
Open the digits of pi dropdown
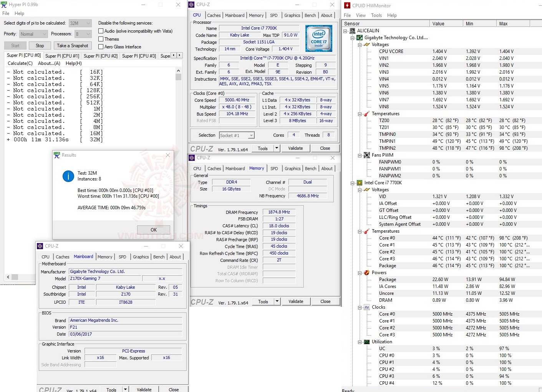(88, 23)
